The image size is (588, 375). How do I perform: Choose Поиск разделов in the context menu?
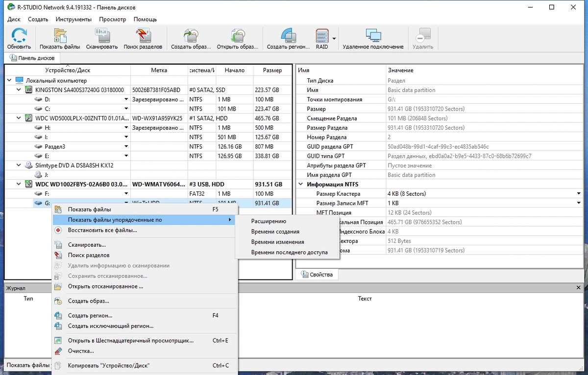click(x=145, y=255)
